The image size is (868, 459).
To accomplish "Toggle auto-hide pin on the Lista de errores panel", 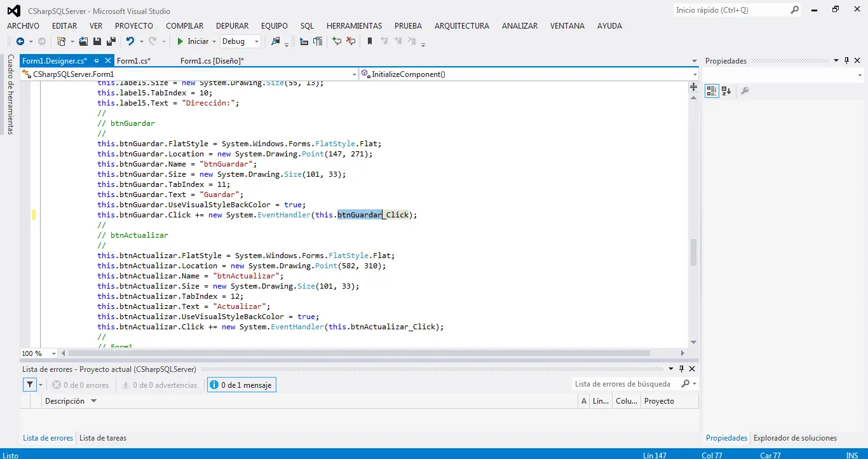I will 681,369.
